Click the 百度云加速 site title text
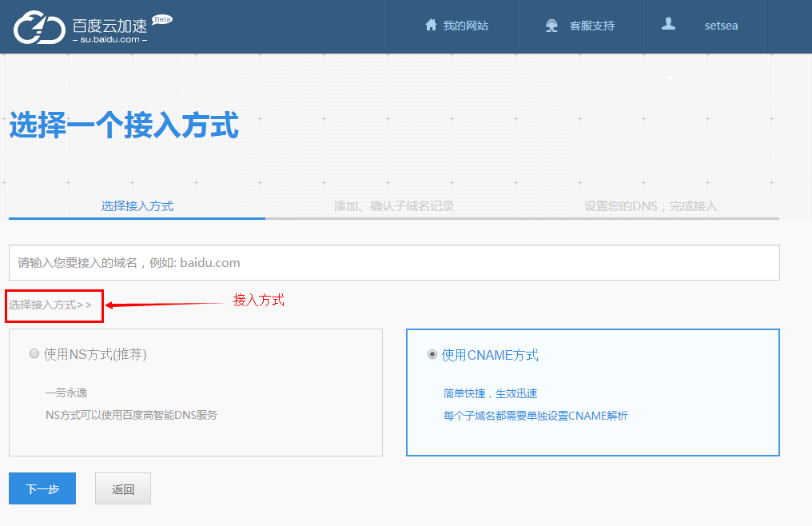 (x=109, y=26)
